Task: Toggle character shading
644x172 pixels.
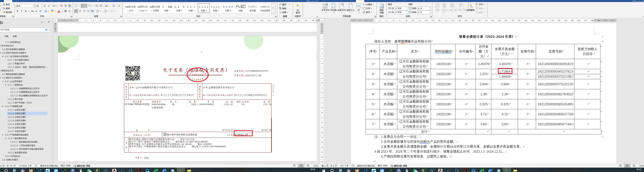Action: [x=66, y=11]
